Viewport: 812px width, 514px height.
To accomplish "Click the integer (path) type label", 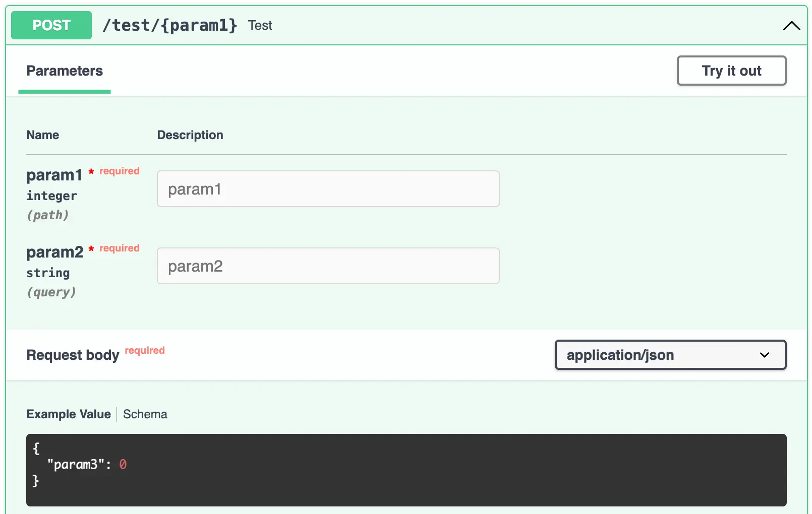I will pyautogui.click(x=51, y=196).
